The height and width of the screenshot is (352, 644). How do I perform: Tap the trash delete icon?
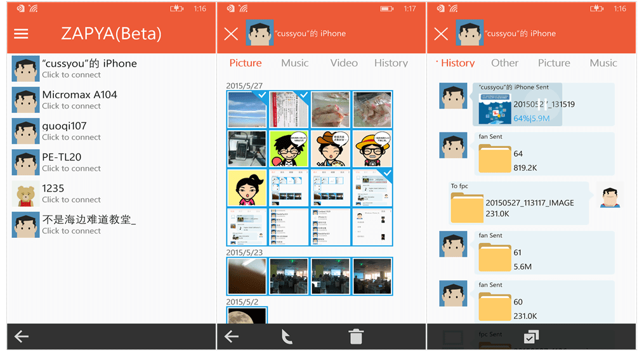[x=356, y=336]
